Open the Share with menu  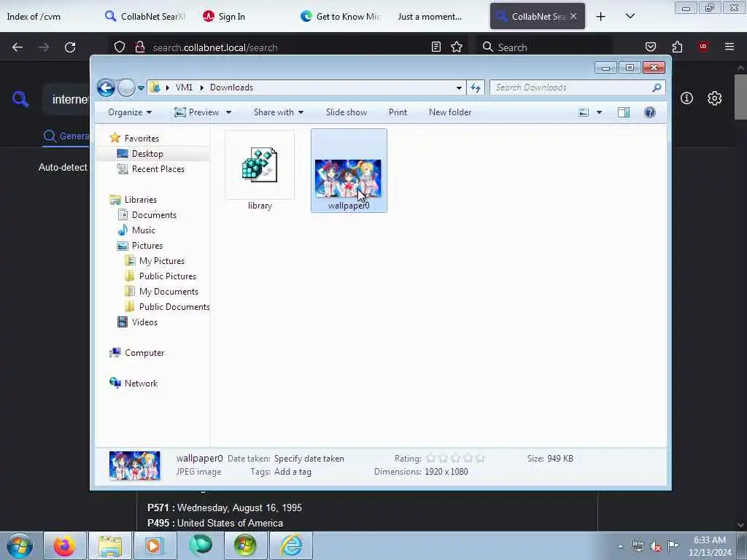pyautogui.click(x=278, y=112)
